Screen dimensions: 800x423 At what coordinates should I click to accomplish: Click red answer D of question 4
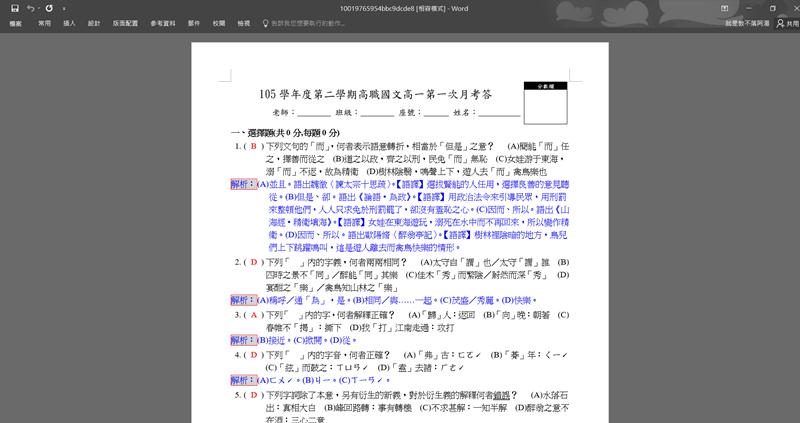(x=254, y=355)
